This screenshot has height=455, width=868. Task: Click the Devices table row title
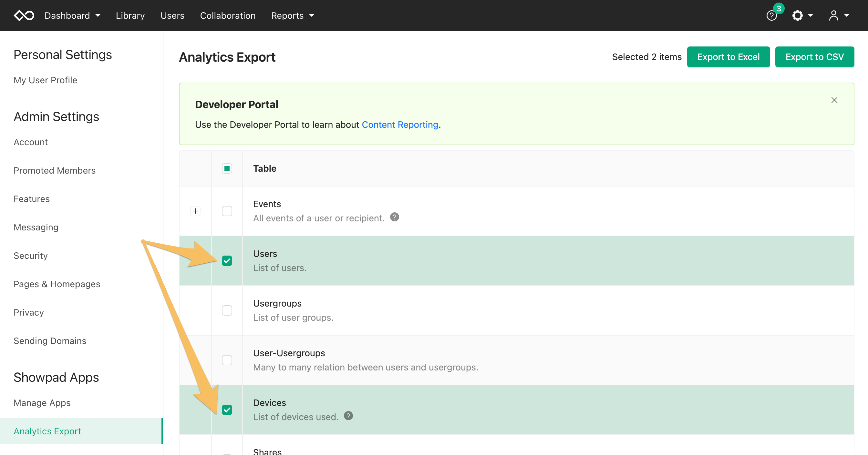(270, 403)
